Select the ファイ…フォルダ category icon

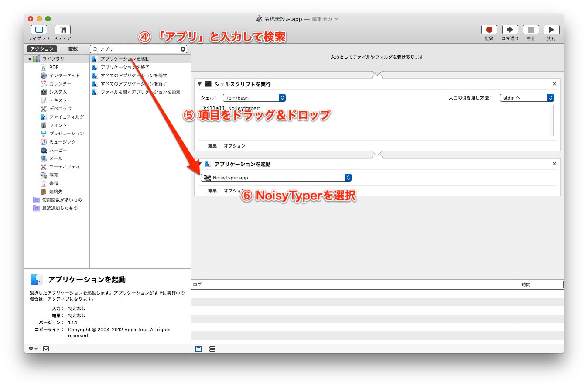coord(44,117)
